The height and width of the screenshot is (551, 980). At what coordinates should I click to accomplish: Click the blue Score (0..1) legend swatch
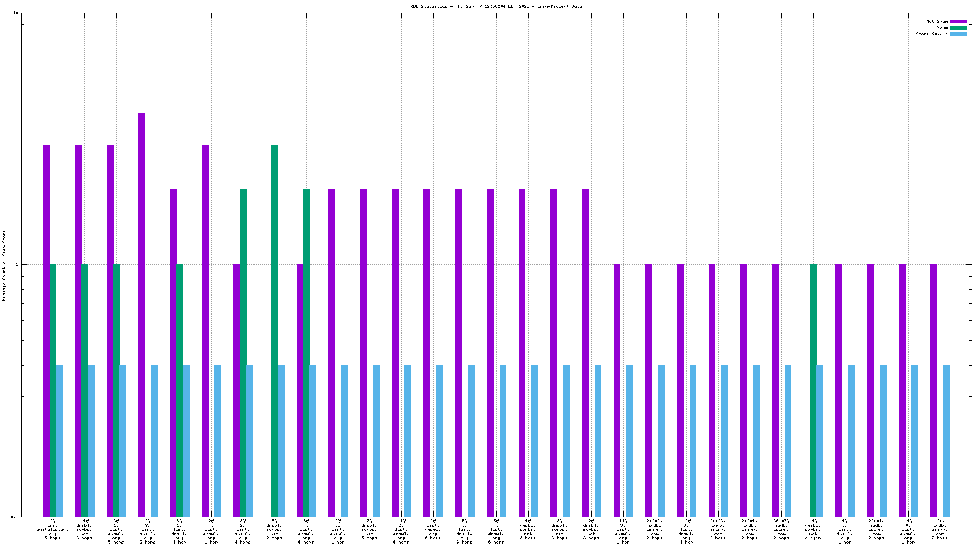(x=958, y=34)
